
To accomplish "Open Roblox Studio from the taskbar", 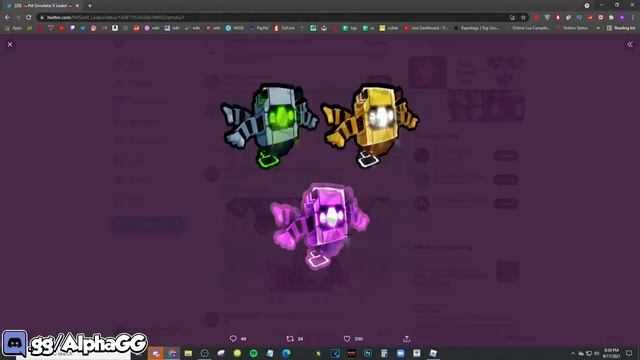I will coord(433,353).
